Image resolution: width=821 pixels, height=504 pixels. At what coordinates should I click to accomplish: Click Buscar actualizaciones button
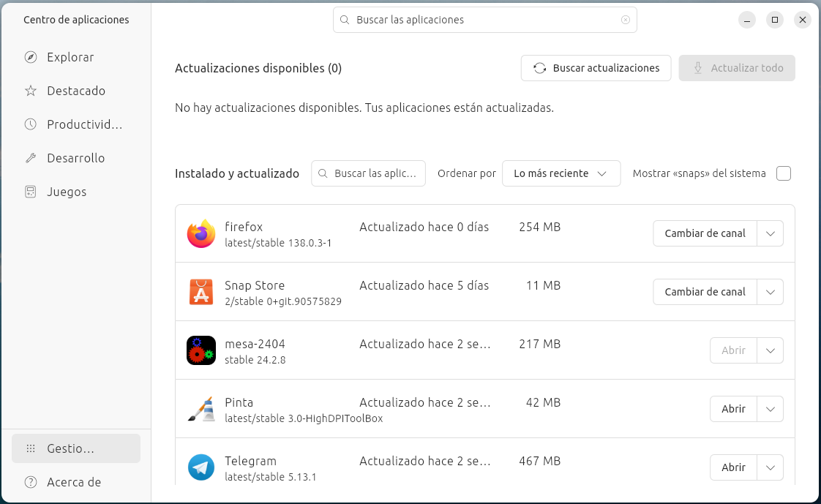tap(596, 68)
